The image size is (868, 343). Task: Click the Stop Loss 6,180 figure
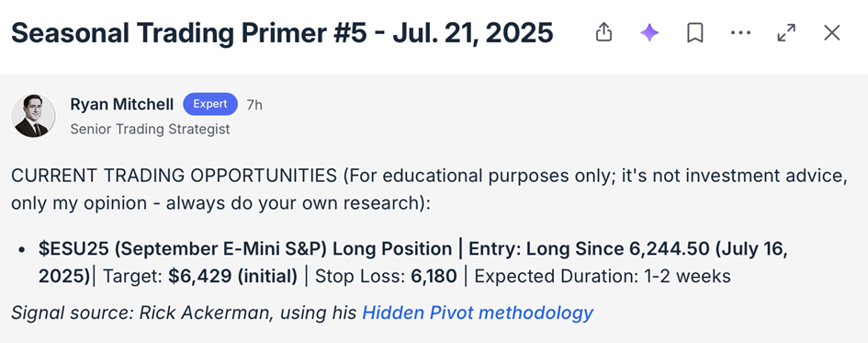tap(386, 276)
